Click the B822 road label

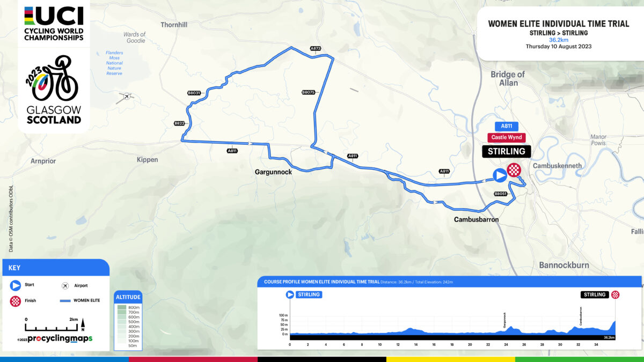(x=180, y=123)
